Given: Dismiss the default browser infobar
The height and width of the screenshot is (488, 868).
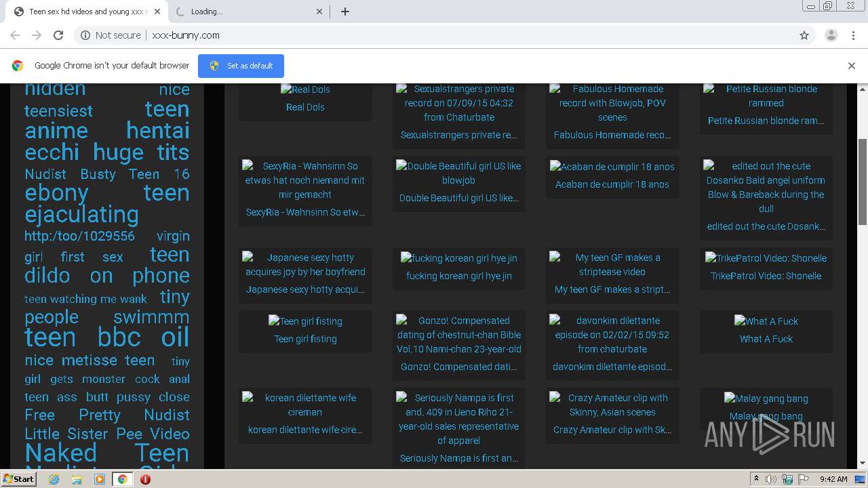Looking at the screenshot, I should (852, 66).
